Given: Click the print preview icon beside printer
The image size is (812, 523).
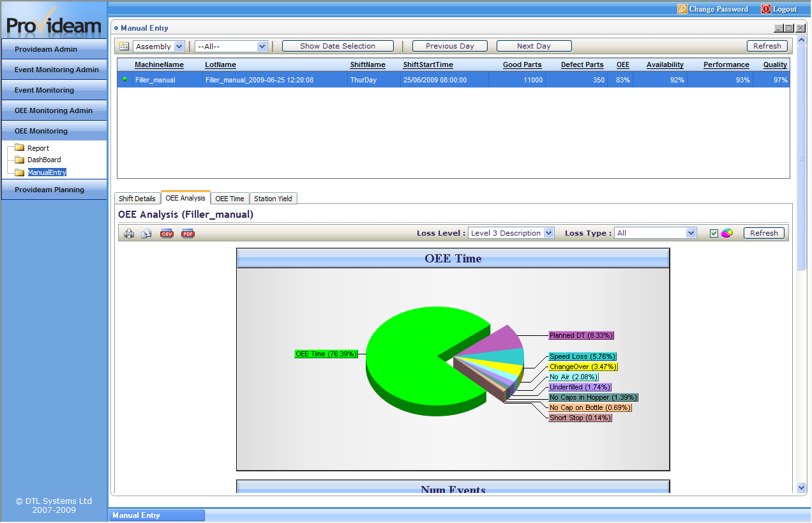Looking at the screenshot, I should [x=146, y=233].
